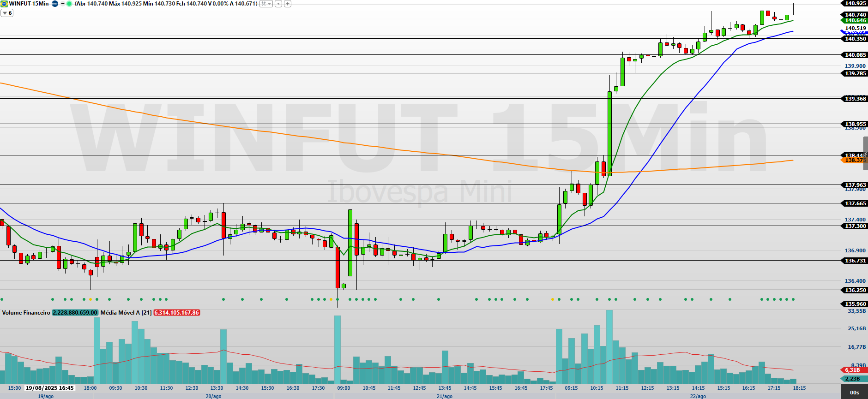Viewport: 868px width, 399px height.
Task: Click the 00s countdown timer box
Action: click(x=854, y=393)
